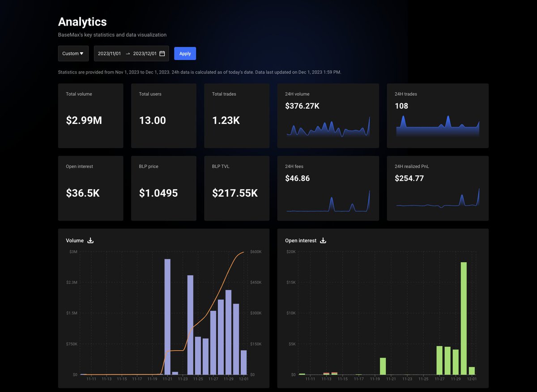537x392 pixels.
Task: Click the $376.27K 24H volume value
Action: tap(302, 106)
